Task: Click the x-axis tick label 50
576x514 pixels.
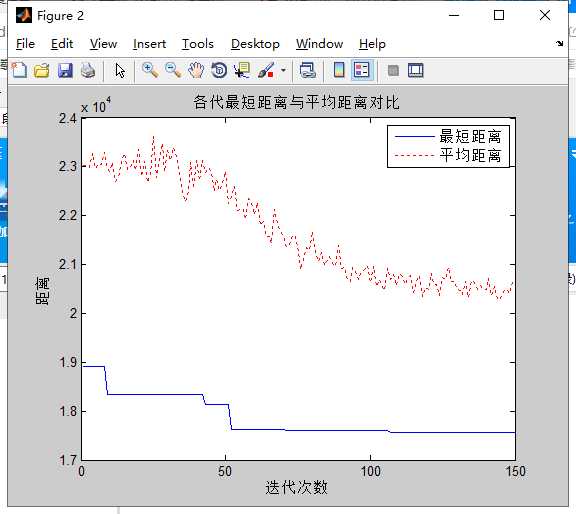Action: click(225, 471)
